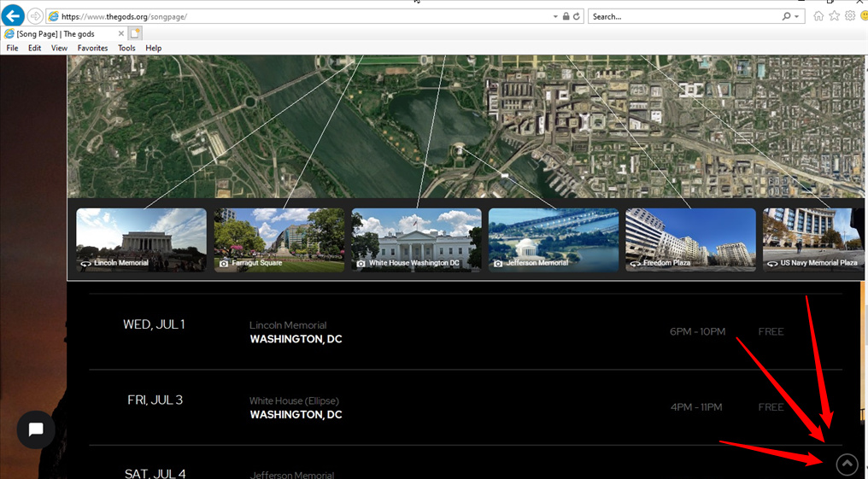Click the smiley feedback icon
The image size is (868, 479).
[x=864, y=16]
